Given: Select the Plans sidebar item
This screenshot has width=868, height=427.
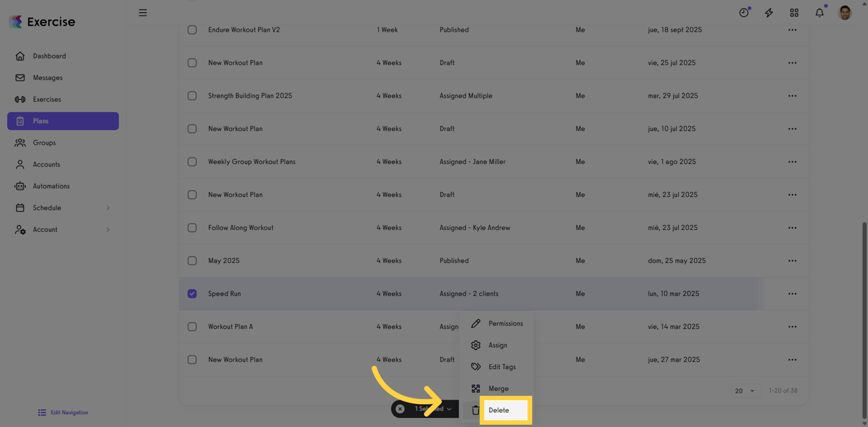Looking at the screenshot, I should pos(63,121).
